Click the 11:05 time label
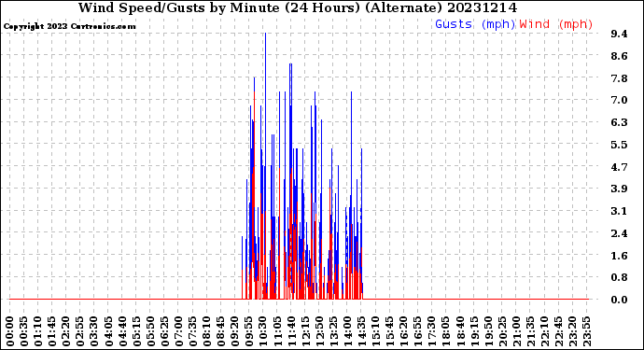Viewport: 644px width, 350px height. pos(277,331)
